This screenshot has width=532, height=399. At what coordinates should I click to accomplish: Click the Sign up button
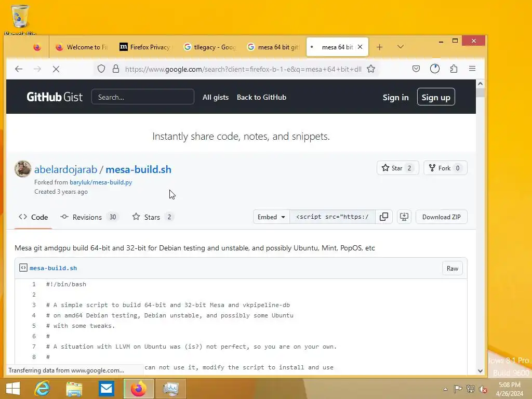click(x=436, y=97)
